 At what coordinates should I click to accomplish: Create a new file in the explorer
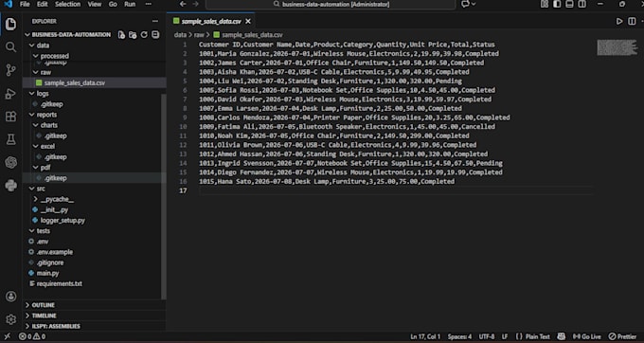[x=121, y=35]
